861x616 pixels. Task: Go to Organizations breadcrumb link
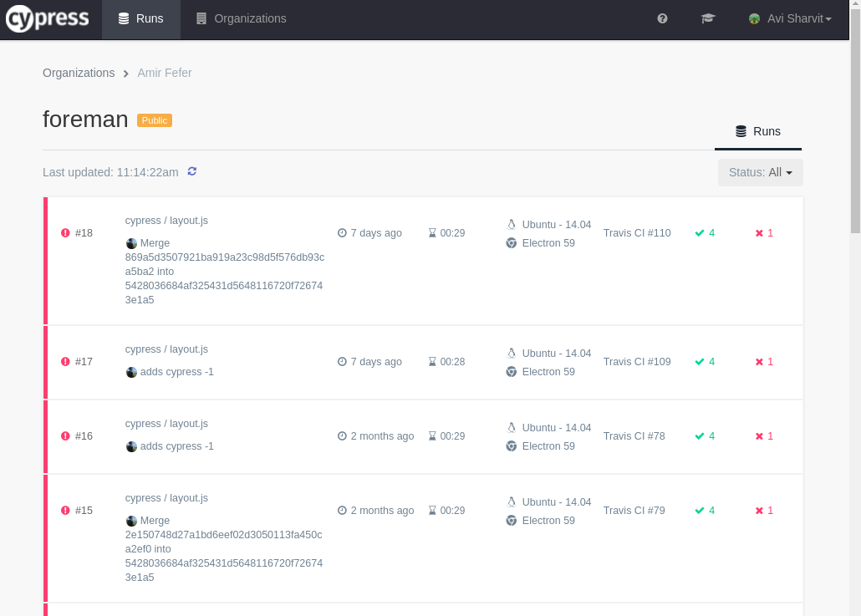point(79,73)
